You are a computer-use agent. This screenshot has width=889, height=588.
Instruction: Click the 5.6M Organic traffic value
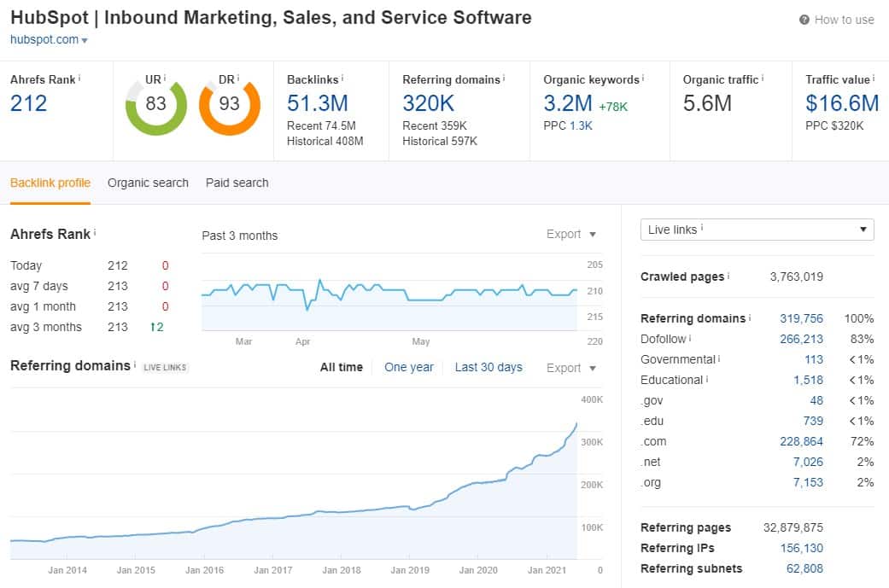pos(707,103)
